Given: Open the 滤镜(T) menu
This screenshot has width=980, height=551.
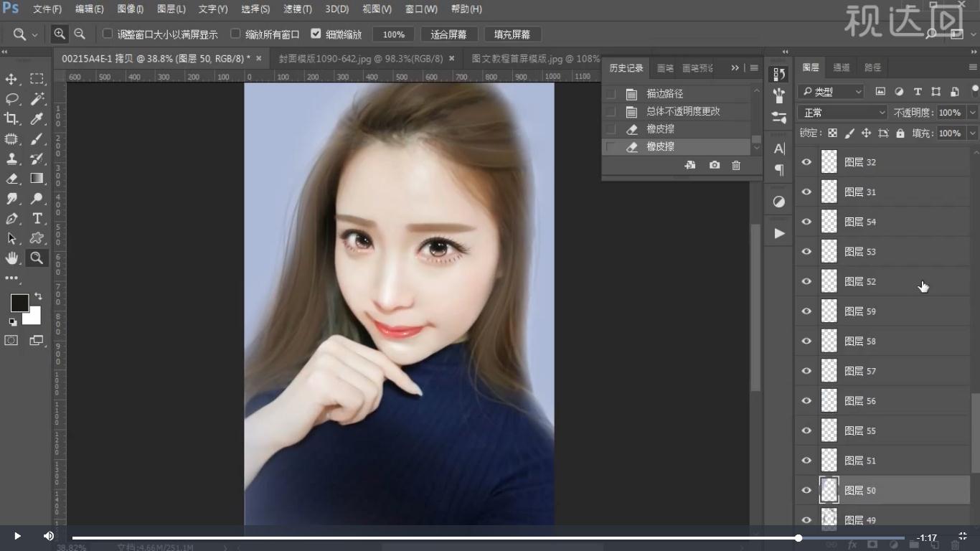Looking at the screenshot, I should point(298,9).
